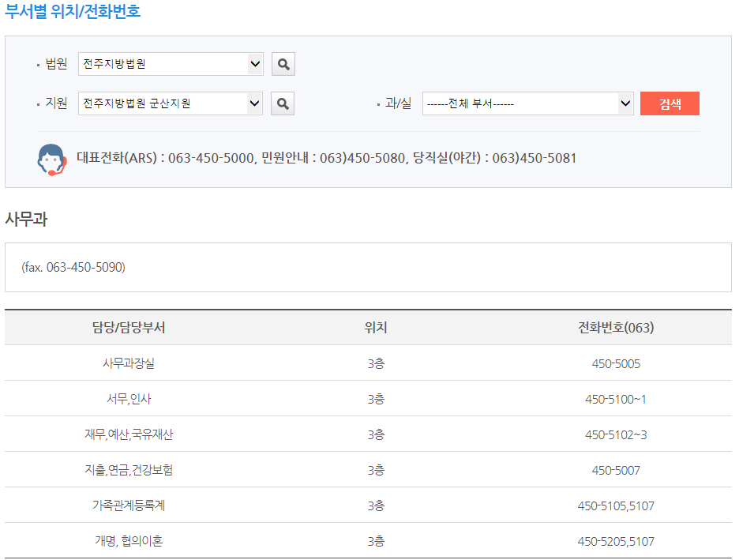Click phone number 450-5007
Image resolution: width=739 pixels, height=560 pixels.
pos(616,471)
